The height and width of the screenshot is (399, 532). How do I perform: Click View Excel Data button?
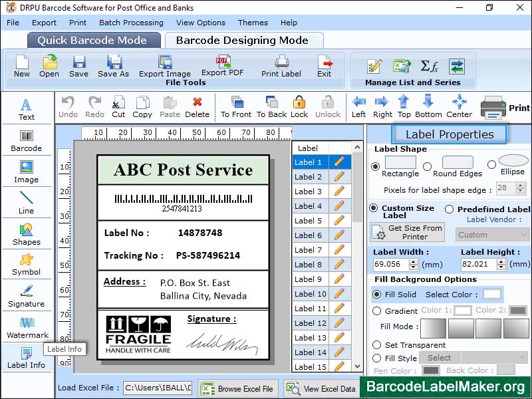click(322, 389)
